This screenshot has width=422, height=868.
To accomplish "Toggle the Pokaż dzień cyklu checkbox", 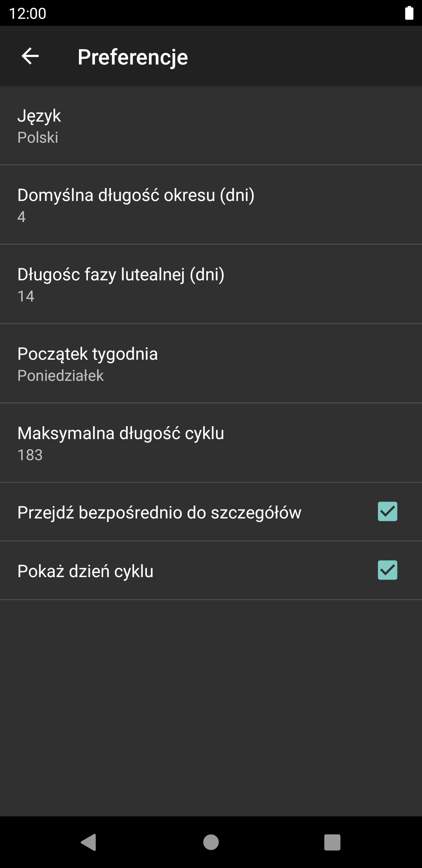I will coord(387,570).
